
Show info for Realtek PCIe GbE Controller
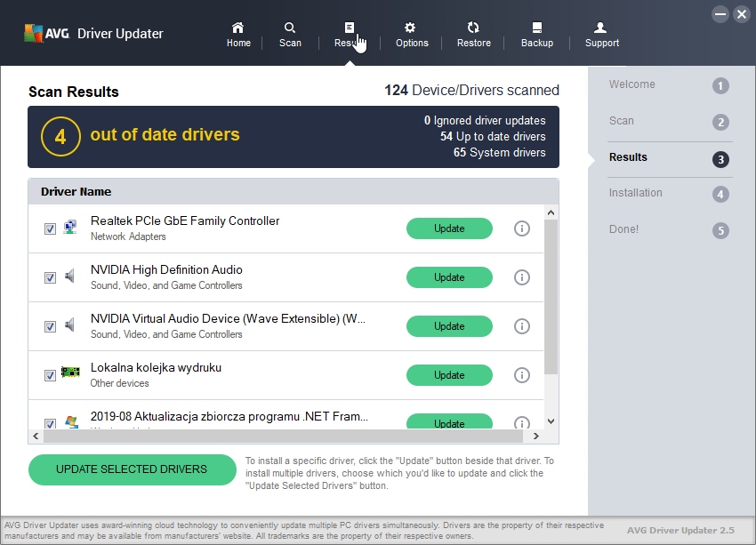coord(522,228)
